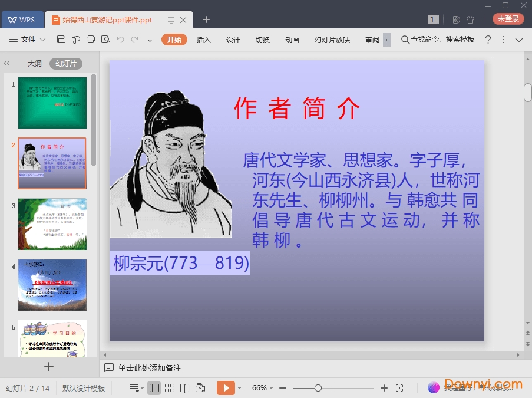Open Print Preview from the quick toolbar
Screen dimensions: 532x398
[105, 40]
